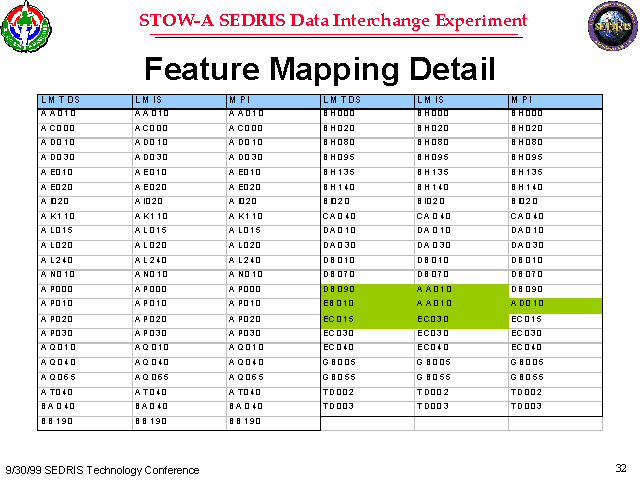Click TD003 cell in right MPI column
This screenshot has height=480, width=640.
pyautogui.click(x=527, y=408)
